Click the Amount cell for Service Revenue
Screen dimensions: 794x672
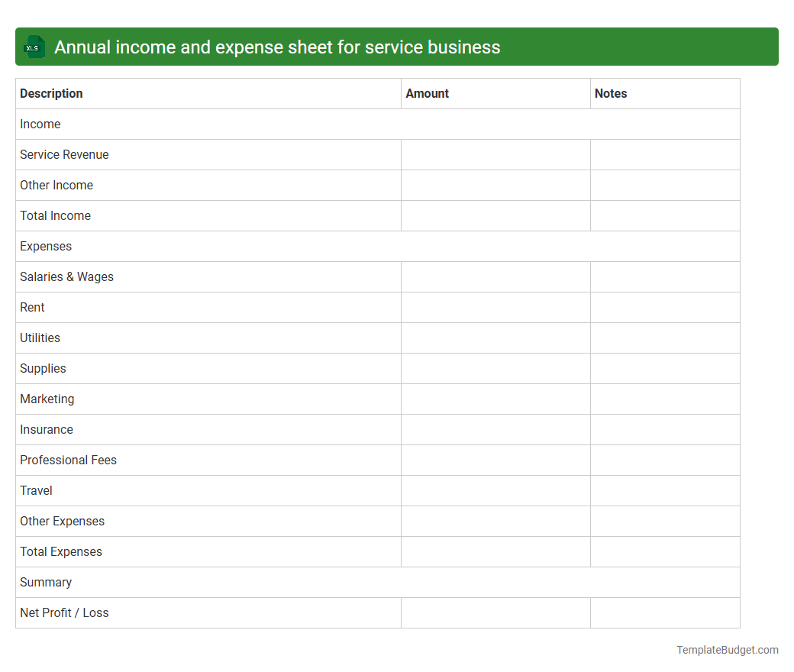tap(495, 154)
